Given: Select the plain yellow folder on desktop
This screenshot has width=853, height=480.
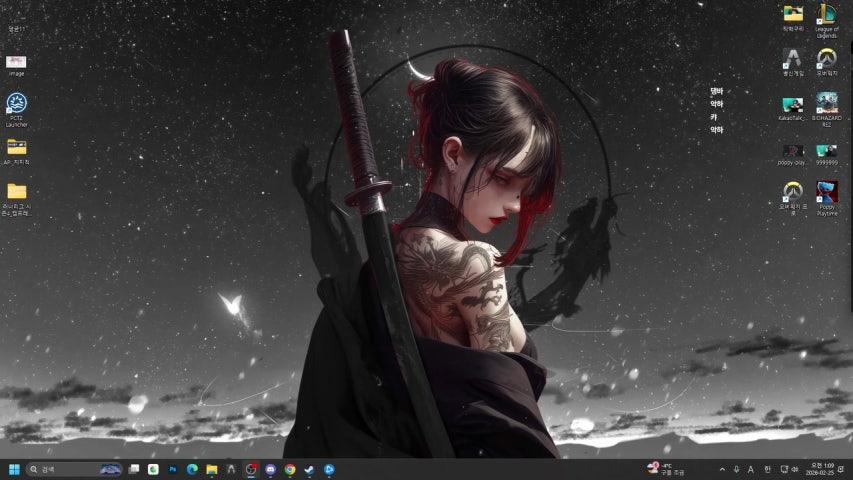Looking at the screenshot, I should tap(16, 199).
